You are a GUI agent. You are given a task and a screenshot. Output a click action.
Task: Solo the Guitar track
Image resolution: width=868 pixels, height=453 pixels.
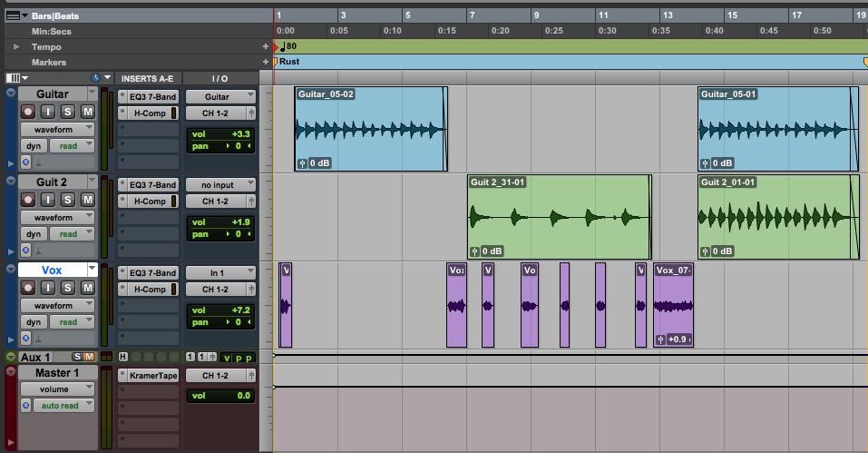pos(67,112)
